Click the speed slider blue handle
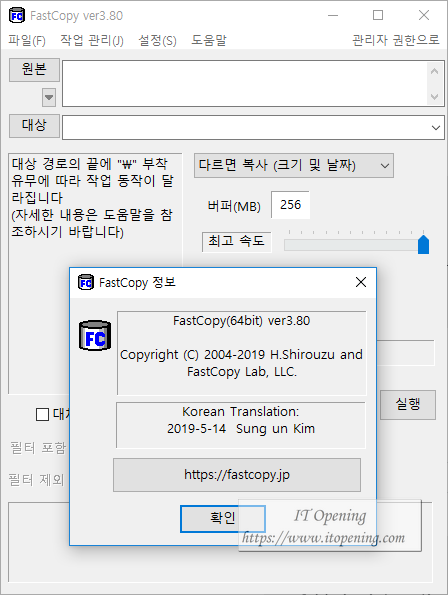Viewport: 448px width, 595px height. pyautogui.click(x=423, y=244)
